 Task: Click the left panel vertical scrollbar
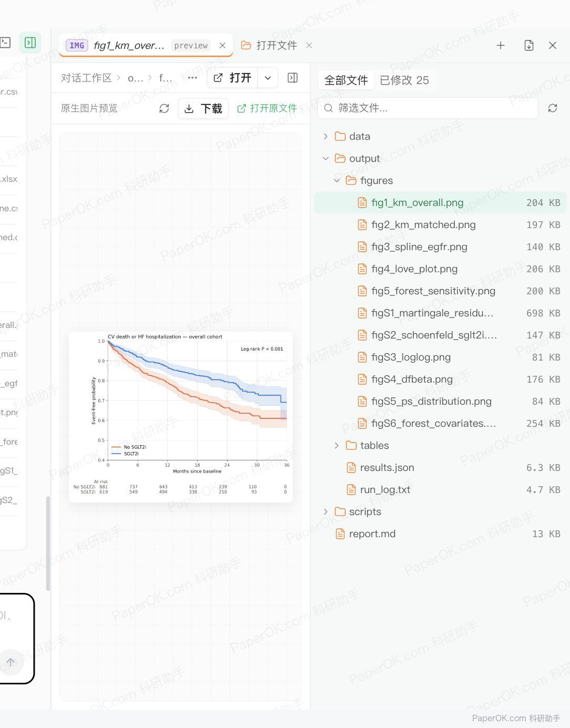(x=48, y=544)
